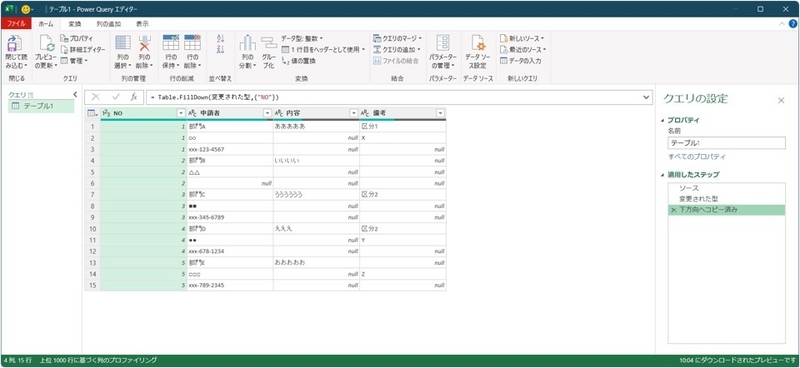The image size is (800, 368).
Task: Click the Manage Parameters (パラメーターの管理) icon
Action: pos(443,44)
